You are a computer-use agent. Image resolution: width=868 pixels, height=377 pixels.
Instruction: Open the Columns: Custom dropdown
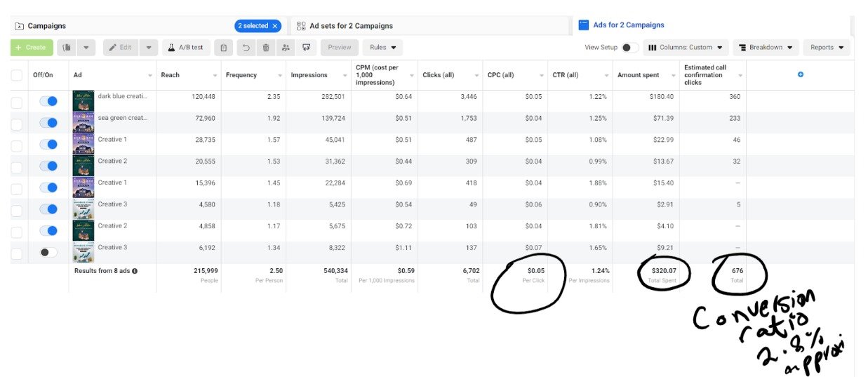tap(686, 48)
